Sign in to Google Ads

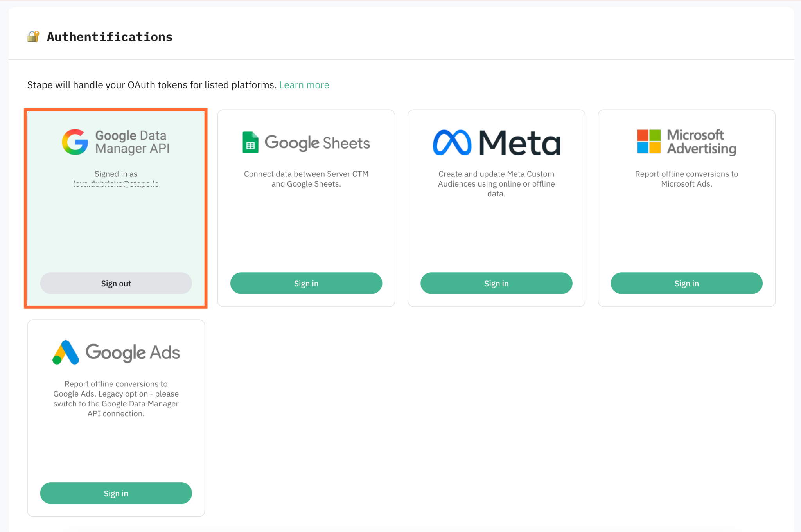[x=116, y=493]
